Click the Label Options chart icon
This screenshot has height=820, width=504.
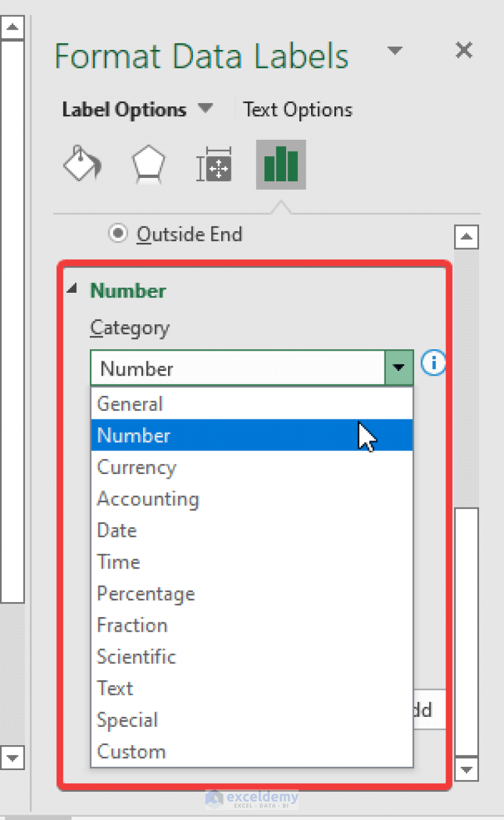coord(281,165)
